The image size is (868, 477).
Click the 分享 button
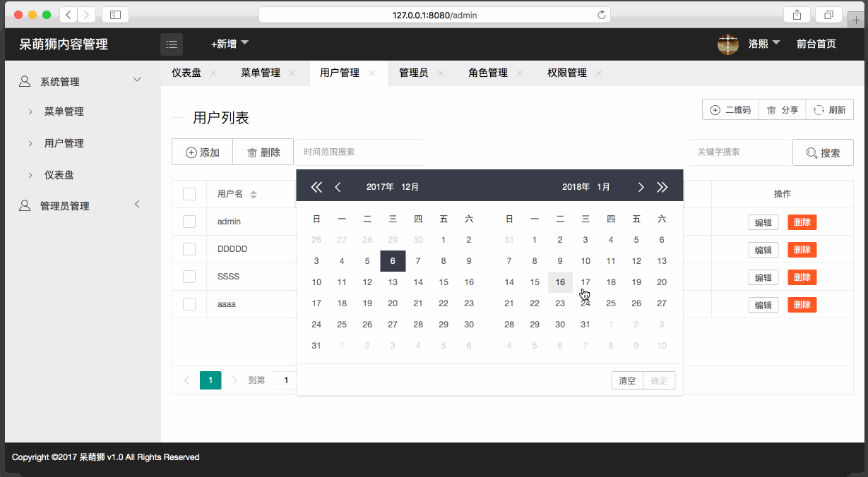[782, 109]
